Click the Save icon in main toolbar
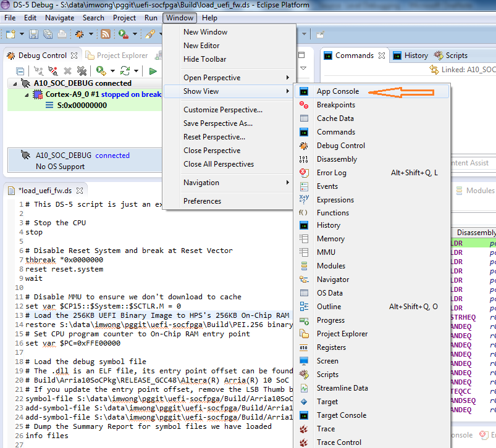496x448 pixels. pos(33,34)
